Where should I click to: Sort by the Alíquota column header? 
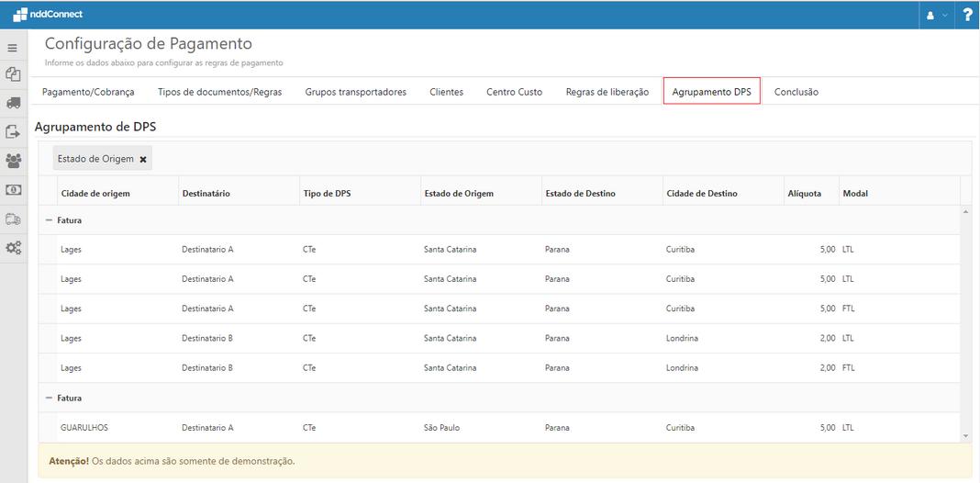pos(805,194)
